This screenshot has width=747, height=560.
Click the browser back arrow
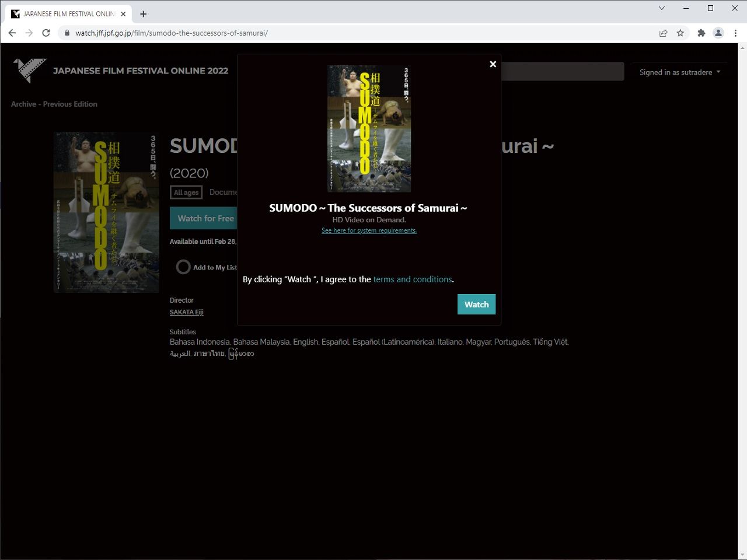click(12, 33)
